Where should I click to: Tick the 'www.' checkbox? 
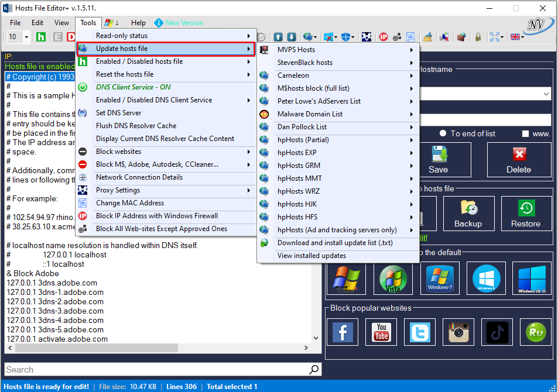tap(525, 134)
